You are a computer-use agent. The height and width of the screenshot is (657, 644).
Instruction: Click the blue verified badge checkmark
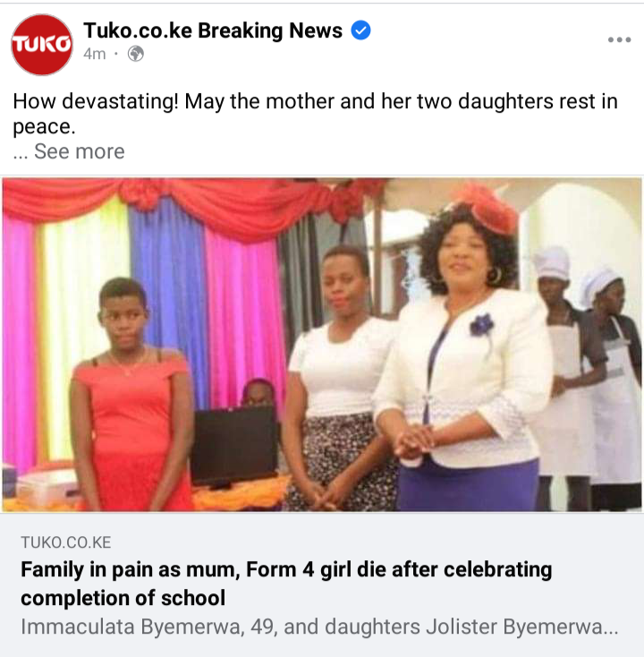(x=360, y=30)
